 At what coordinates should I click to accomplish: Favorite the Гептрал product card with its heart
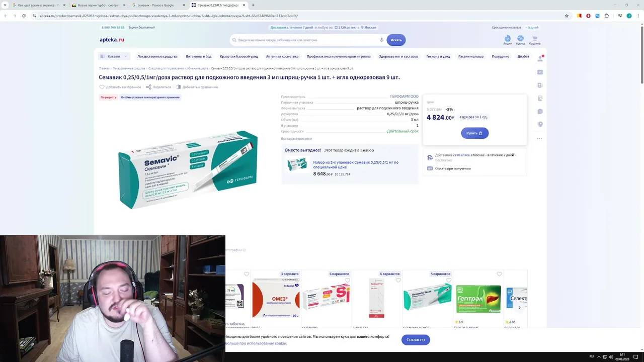pyautogui.click(x=499, y=274)
